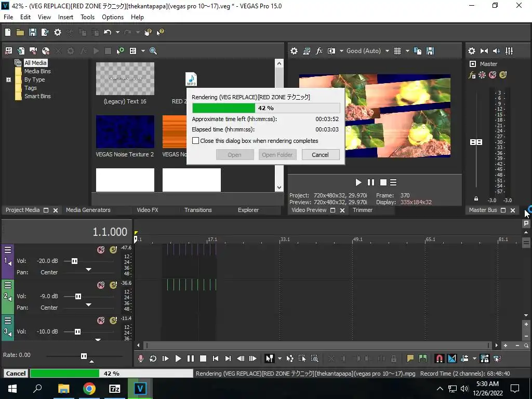
Task: Click the Dim Output speaker icon
Action: tap(496, 51)
